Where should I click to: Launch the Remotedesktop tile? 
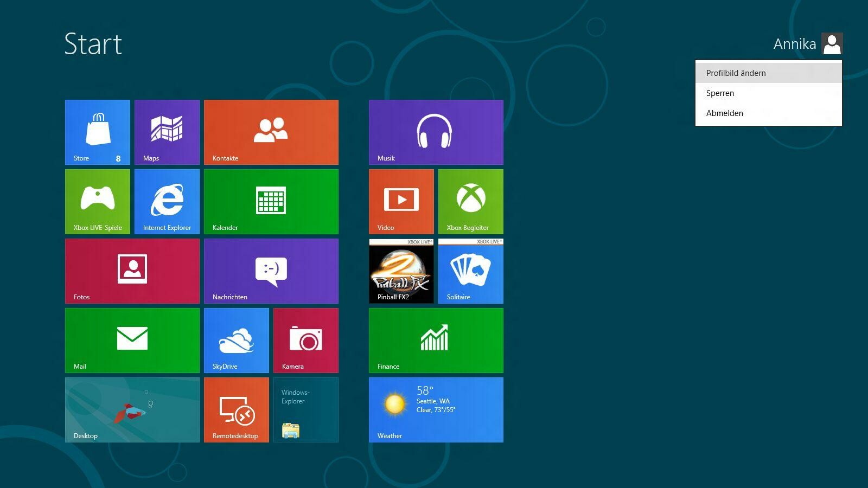[x=237, y=409]
